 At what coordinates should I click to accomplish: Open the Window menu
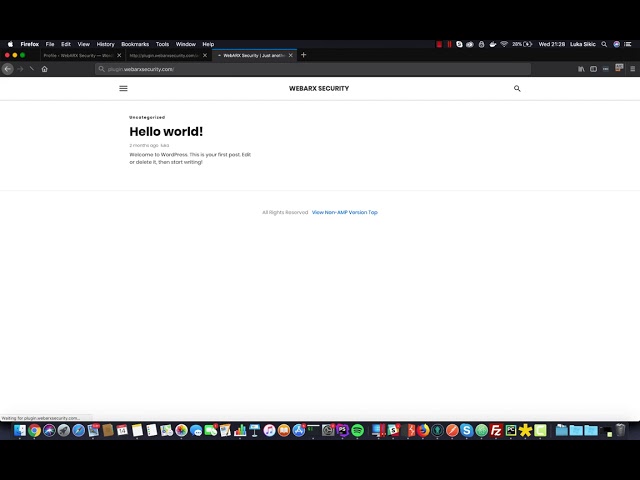click(186, 44)
